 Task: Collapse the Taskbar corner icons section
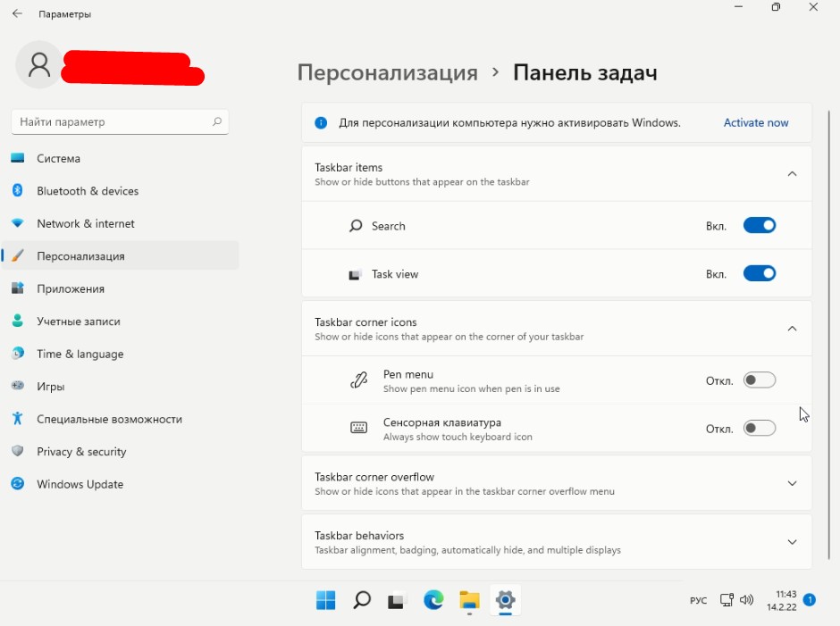coord(792,329)
